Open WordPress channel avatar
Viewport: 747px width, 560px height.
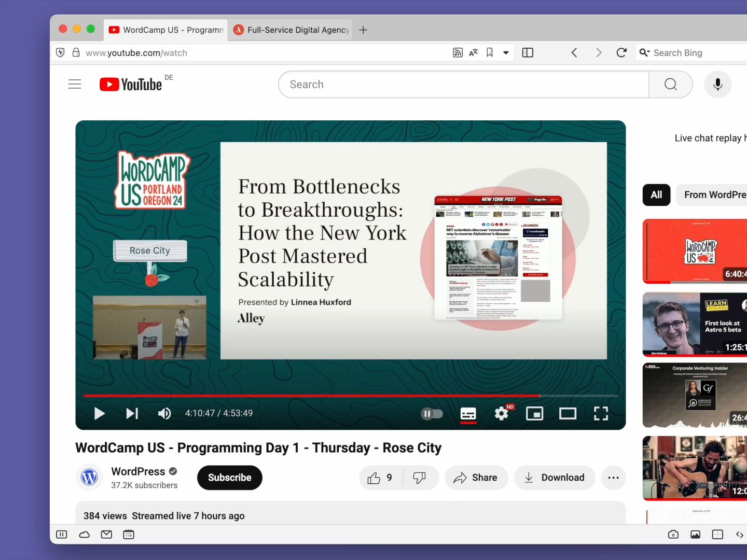pos(89,477)
